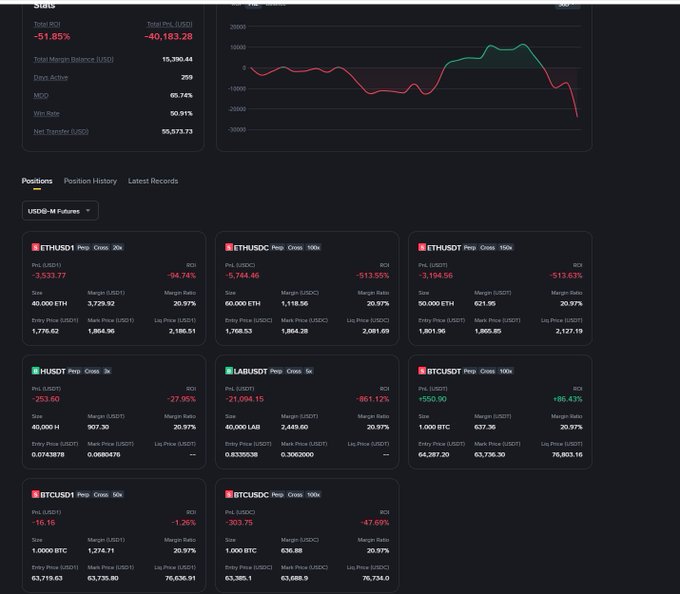Click the 64,287.20 entry price on BTCUSDT
The height and width of the screenshot is (594, 680).
tap(434, 454)
